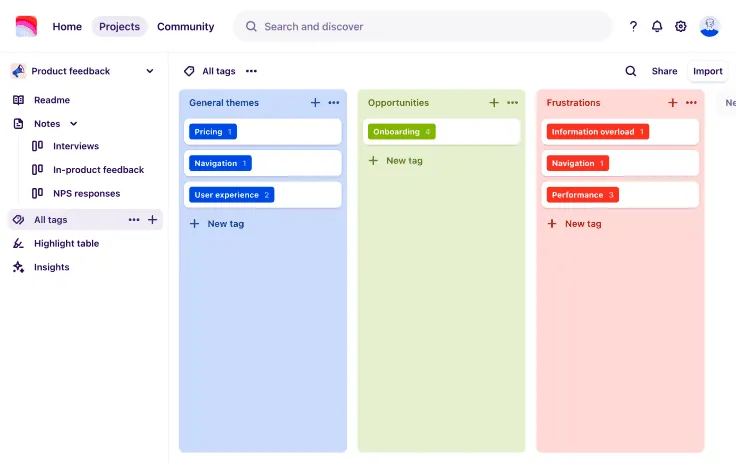Click the board search magnifier icon
The image size is (736, 463).
click(630, 71)
